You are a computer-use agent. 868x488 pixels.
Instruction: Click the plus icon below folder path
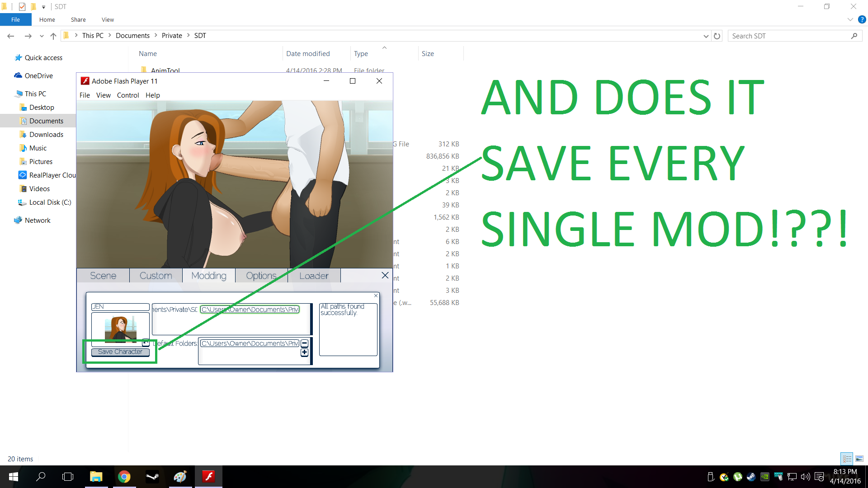point(305,352)
